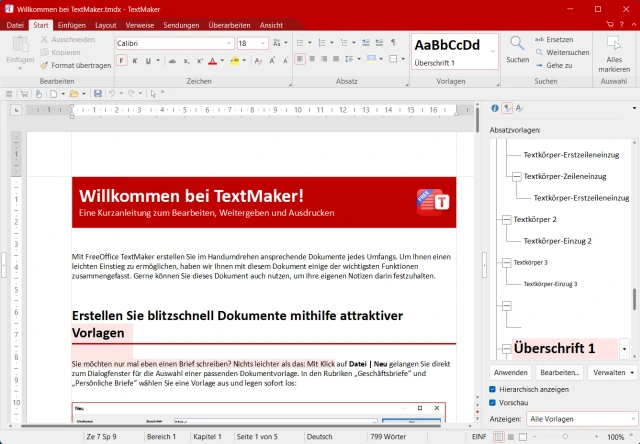Screen dimensions: 640x444
Task: Toggle EINF insert mode in status bar
Action: [479, 437]
